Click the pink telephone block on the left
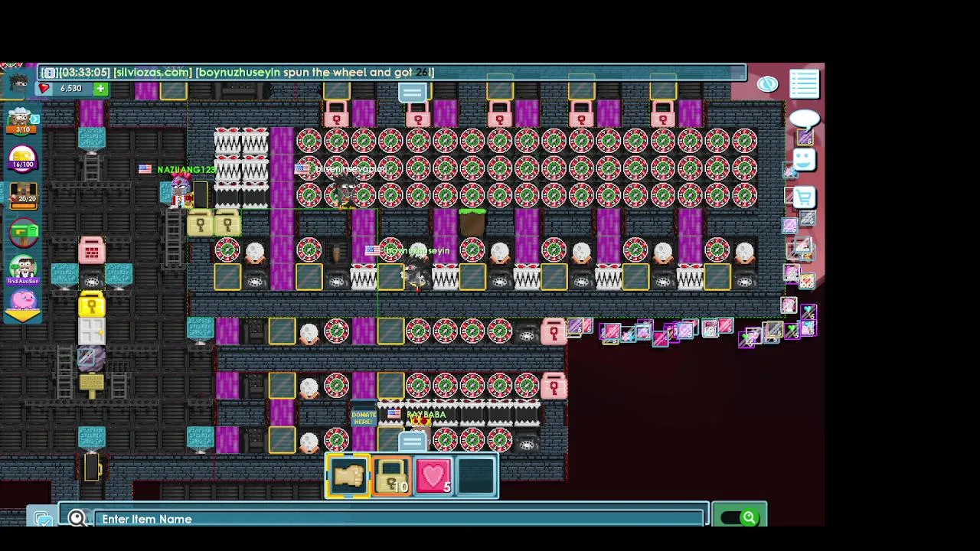 [91, 249]
